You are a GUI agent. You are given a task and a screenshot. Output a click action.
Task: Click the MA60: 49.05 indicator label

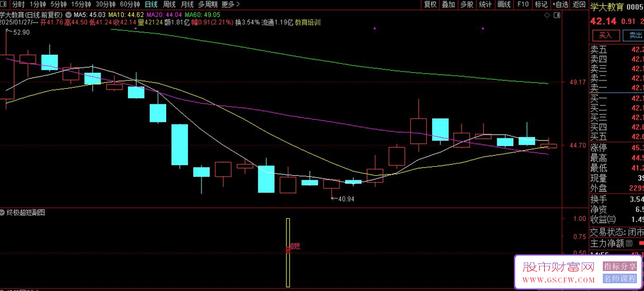pos(202,15)
